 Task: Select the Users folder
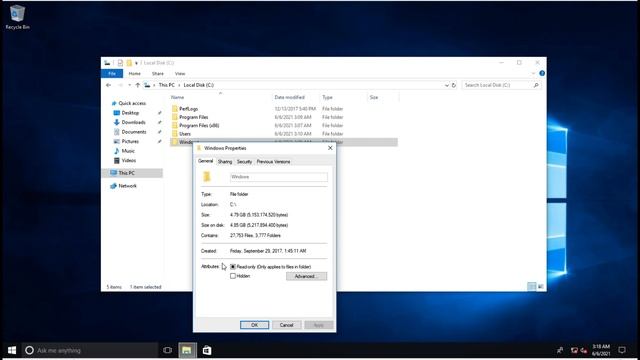point(185,134)
